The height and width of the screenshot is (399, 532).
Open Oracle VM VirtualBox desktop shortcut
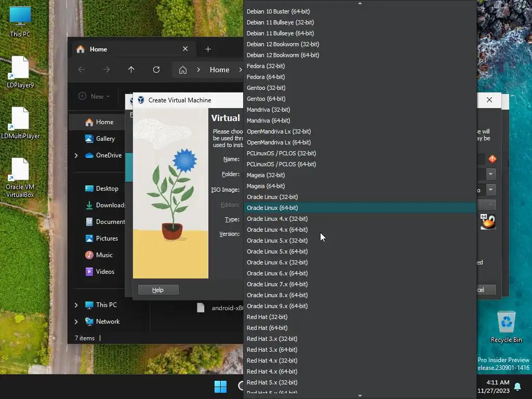coord(20,178)
